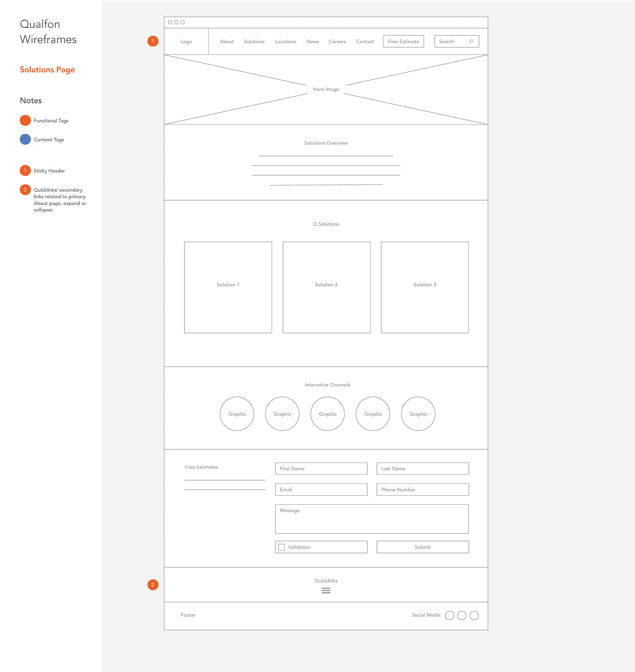Focus the Phone Number field
The width and height of the screenshot is (635, 672).
tap(423, 489)
